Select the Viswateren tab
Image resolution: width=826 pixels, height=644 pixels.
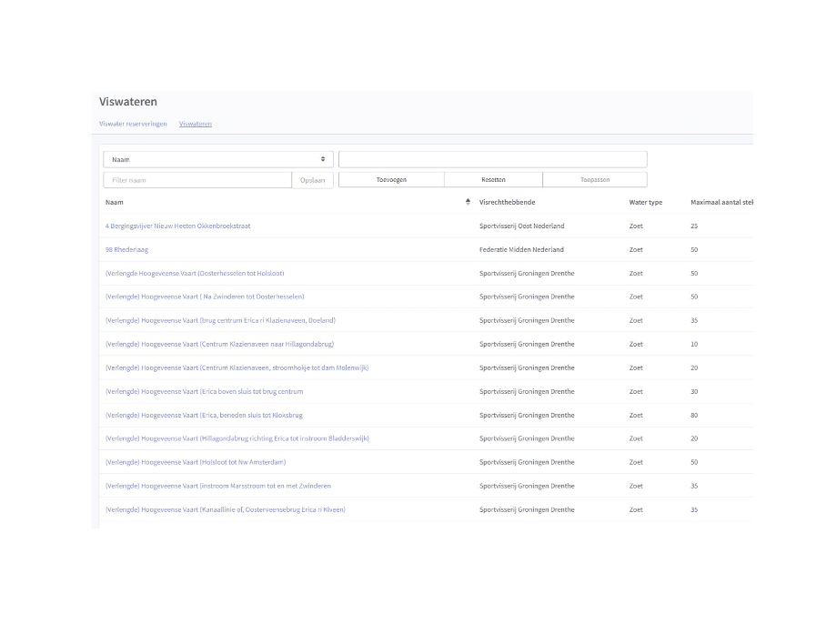point(196,124)
